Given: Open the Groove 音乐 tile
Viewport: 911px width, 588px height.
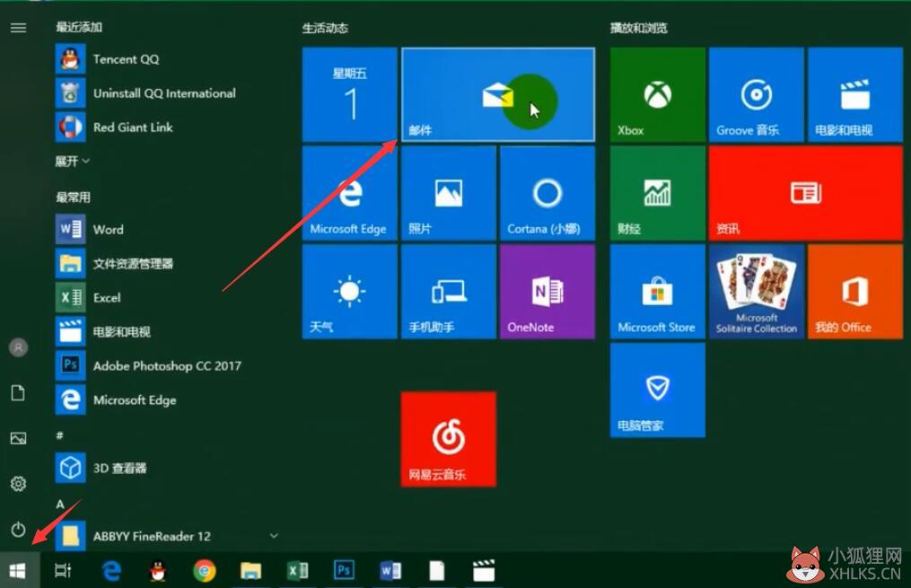Looking at the screenshot, I should pos(757,94).
